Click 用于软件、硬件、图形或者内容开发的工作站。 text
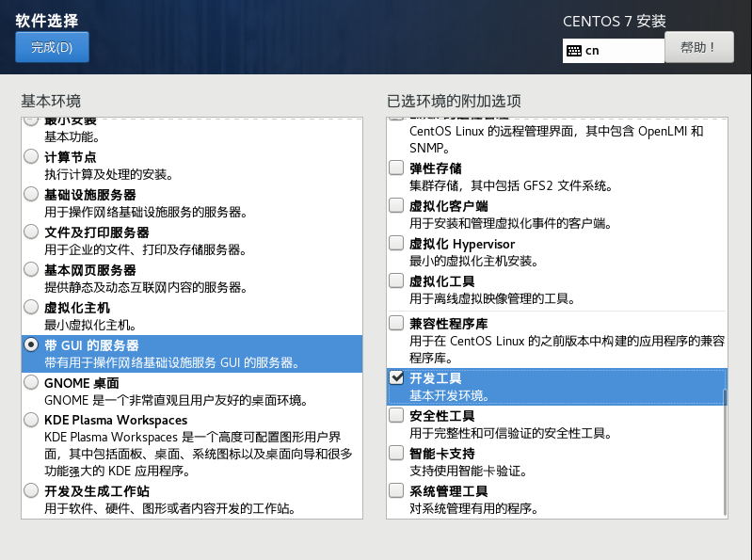Image resolution: width=752 pixels, height=560 pixels. pos(169,508)
